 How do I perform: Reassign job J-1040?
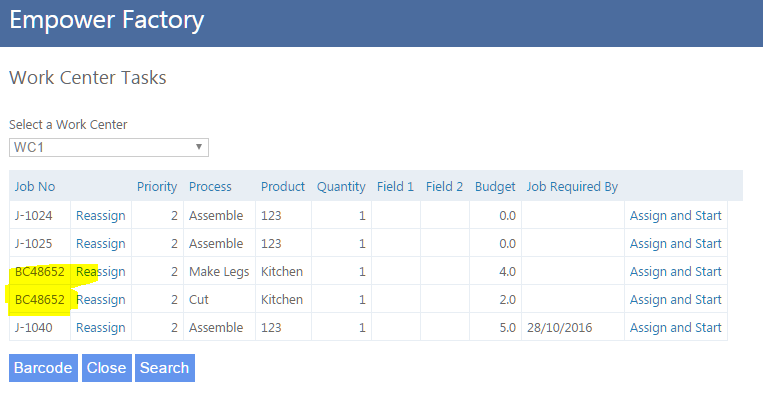(100, 328)
